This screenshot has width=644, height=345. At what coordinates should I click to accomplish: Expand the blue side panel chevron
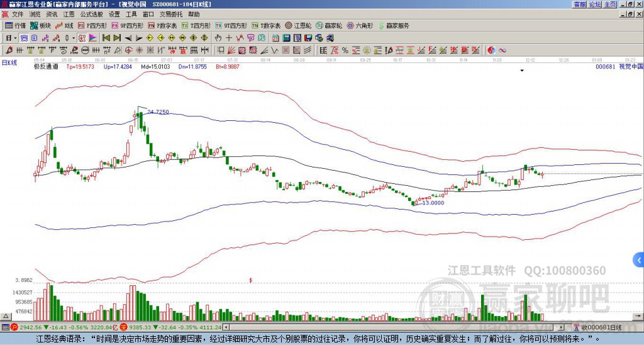coord(639,260)
